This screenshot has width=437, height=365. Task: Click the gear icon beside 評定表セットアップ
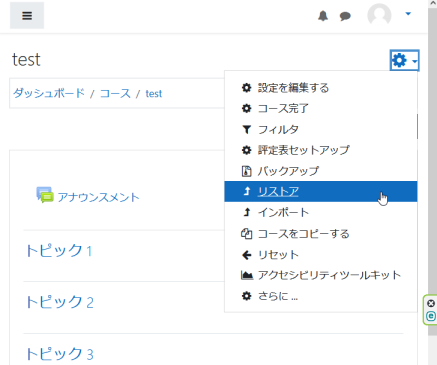click(246, 150)
